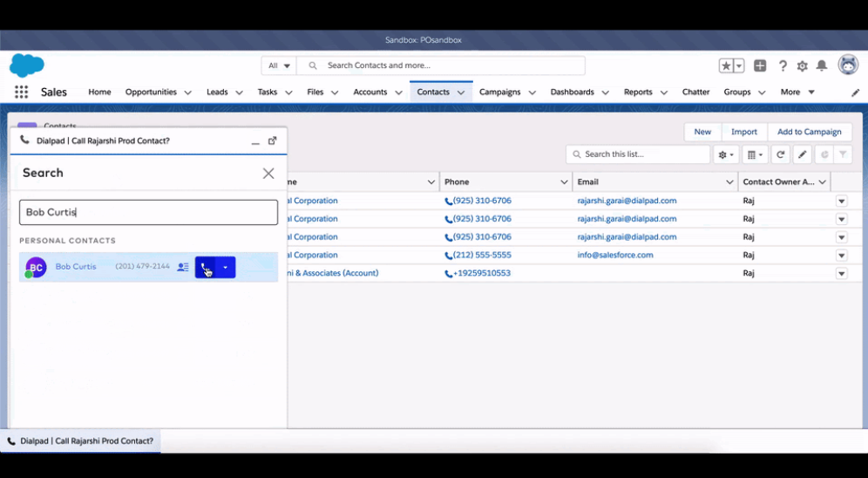Click the +19259510553 phone link

click(x=482, y=274)
